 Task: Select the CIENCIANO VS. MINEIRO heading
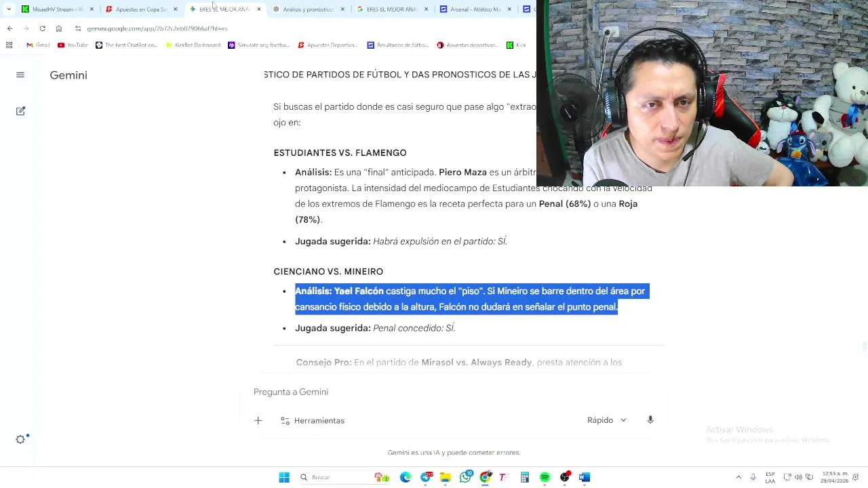328,272
